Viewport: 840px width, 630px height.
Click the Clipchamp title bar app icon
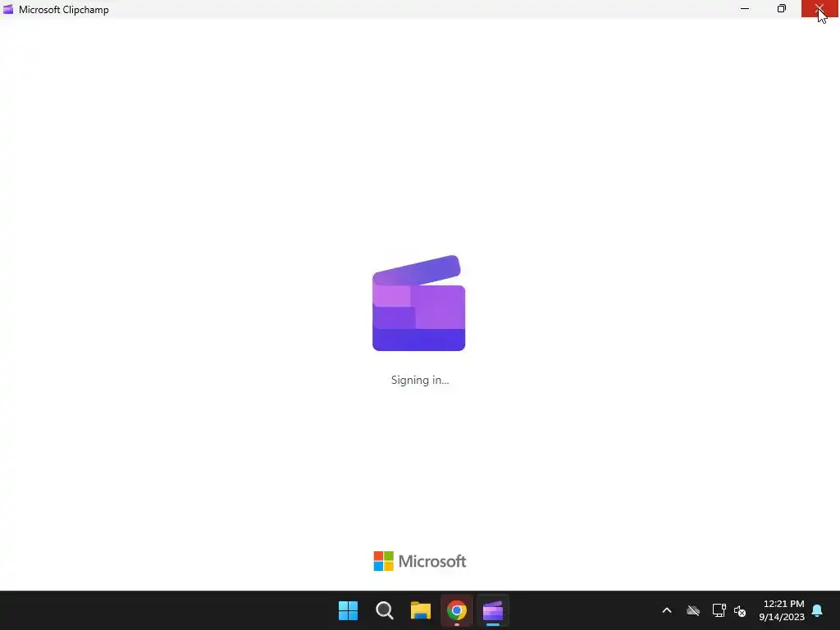coord(8,9)
